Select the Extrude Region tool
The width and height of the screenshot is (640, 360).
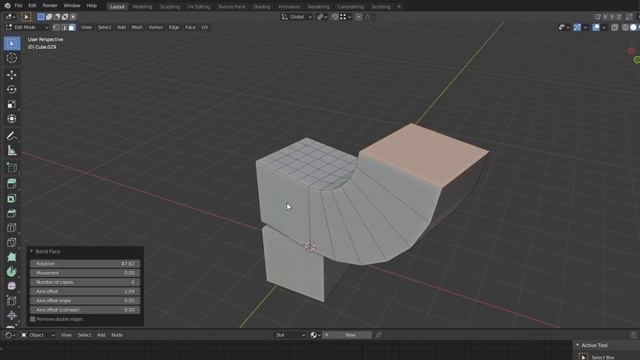[x=12, y=184]
